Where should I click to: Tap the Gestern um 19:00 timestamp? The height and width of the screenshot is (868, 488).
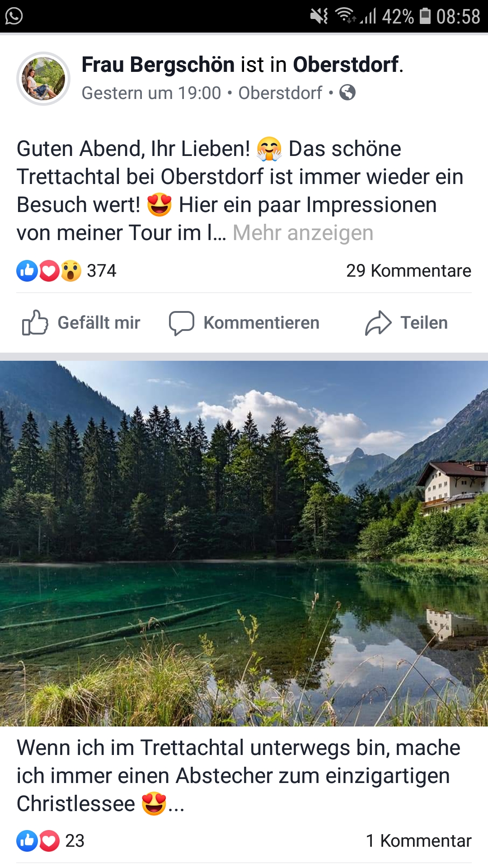(151, 93)
